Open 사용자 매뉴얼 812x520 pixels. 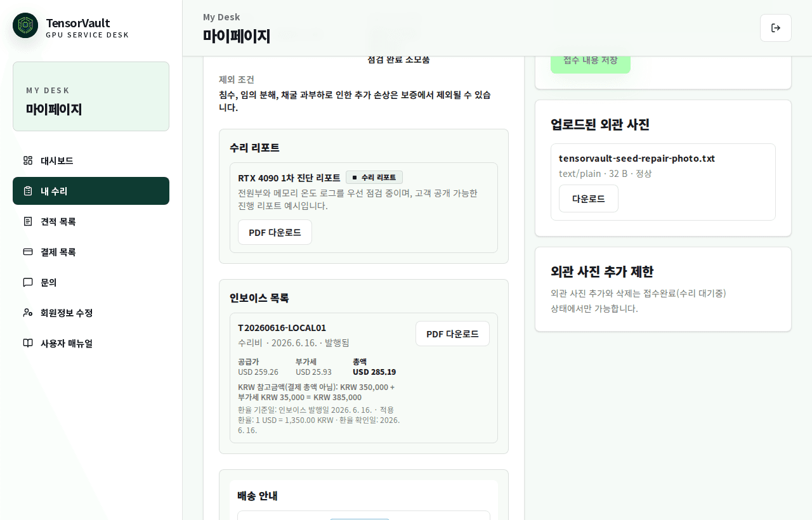point(91,343)
